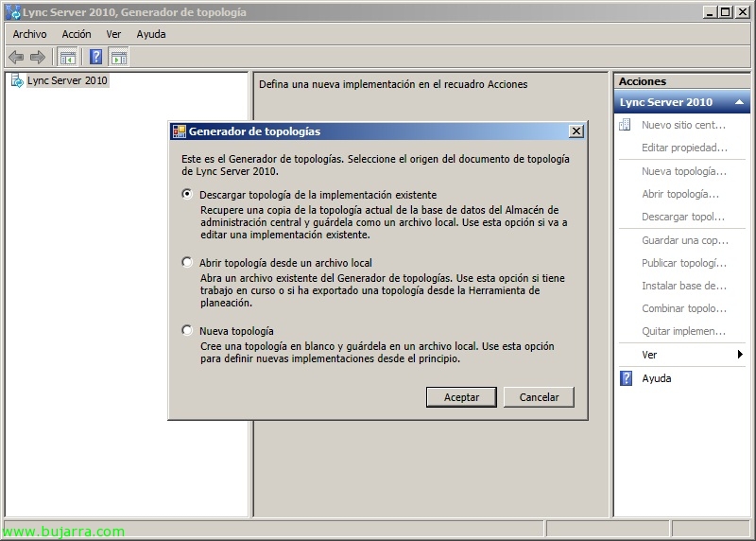The image size is (756, 541).
Task: Click Combinar topología action
Action: coord(683,308)
